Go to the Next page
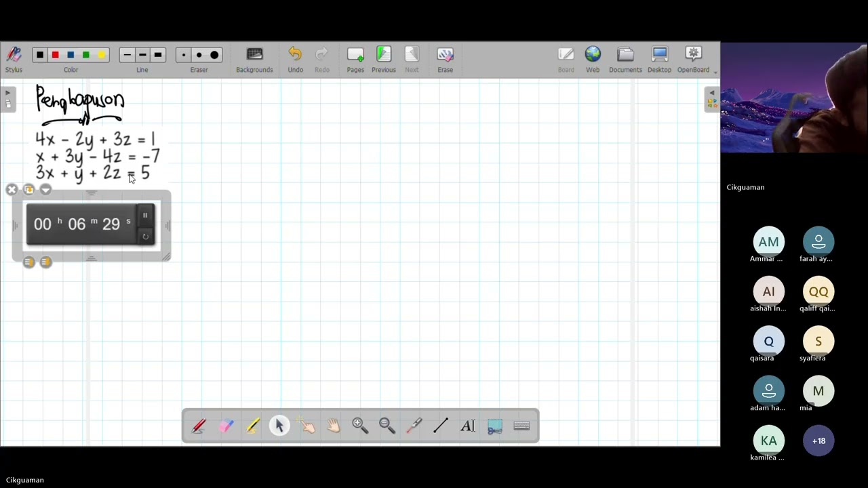This screenshot has width=868, height=488. (x=412, y=59)
